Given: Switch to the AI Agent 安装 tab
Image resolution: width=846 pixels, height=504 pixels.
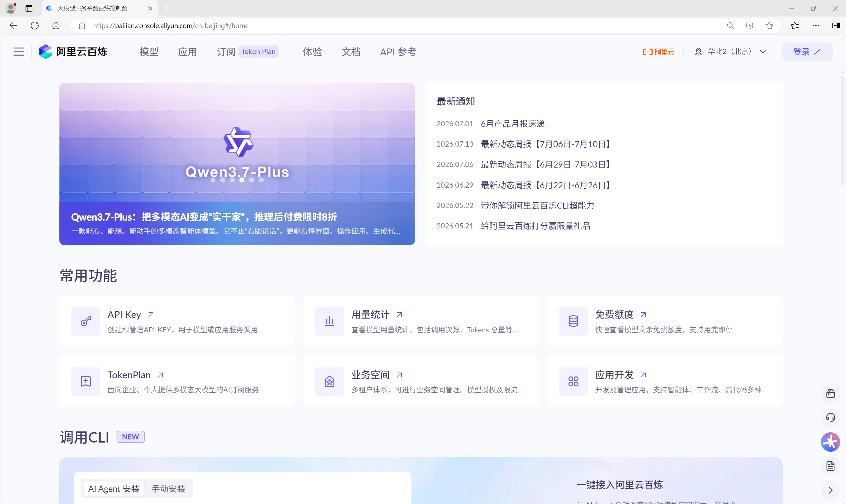Looking at the screenshot, I should [x=114, y=489].
